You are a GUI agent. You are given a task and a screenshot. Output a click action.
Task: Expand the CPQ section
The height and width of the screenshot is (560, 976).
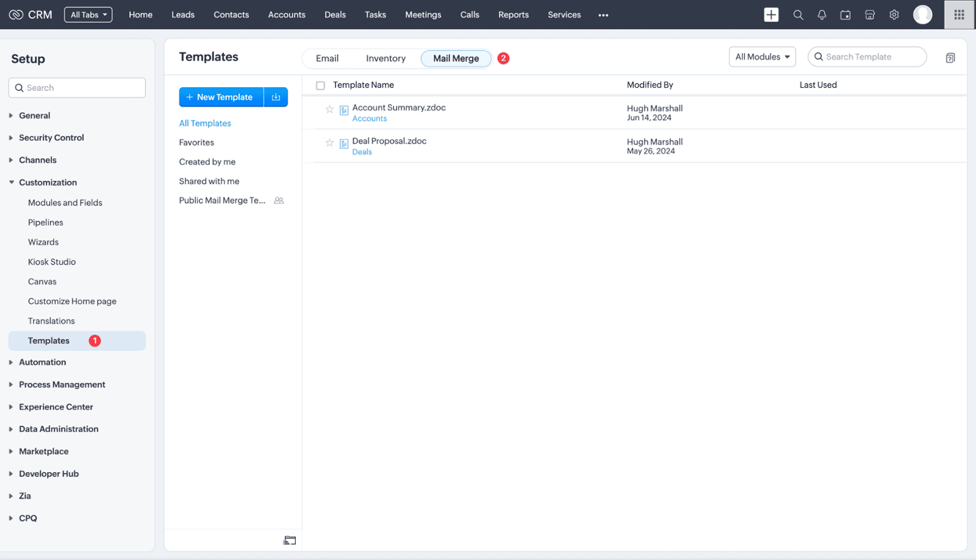27,519
